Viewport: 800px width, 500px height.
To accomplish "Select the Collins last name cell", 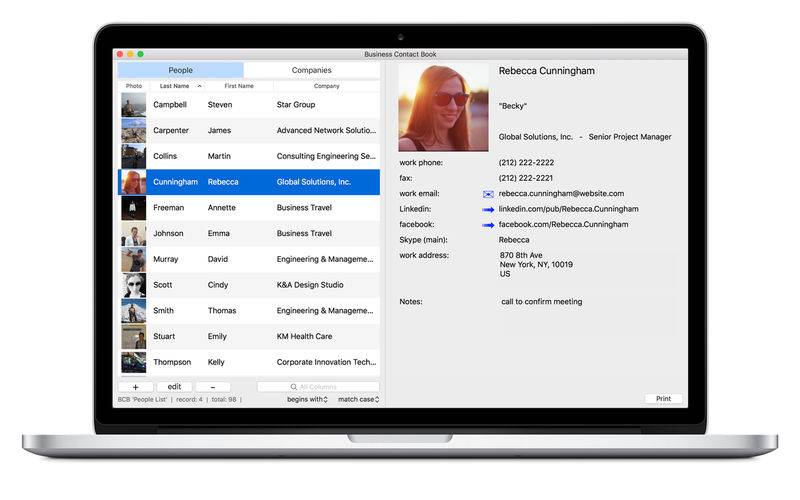I will (165, 156).
